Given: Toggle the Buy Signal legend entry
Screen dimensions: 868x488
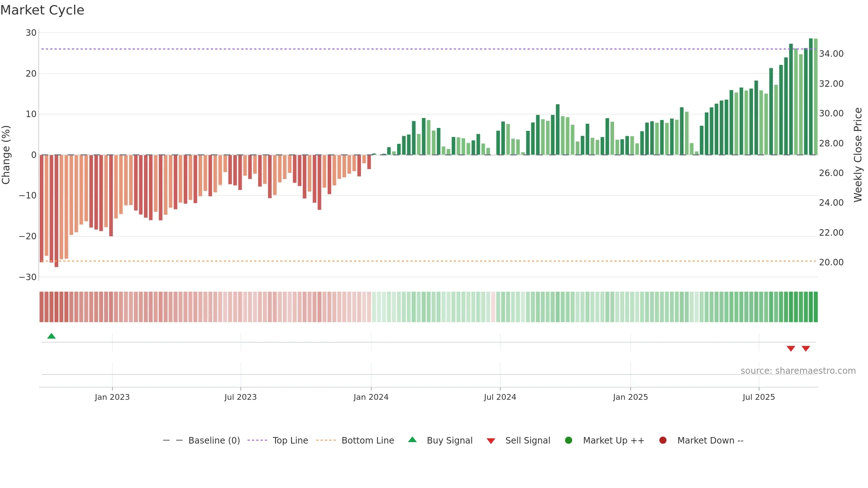Looking at the screenshot, I should pyautogui.click(x=440, y=440).
